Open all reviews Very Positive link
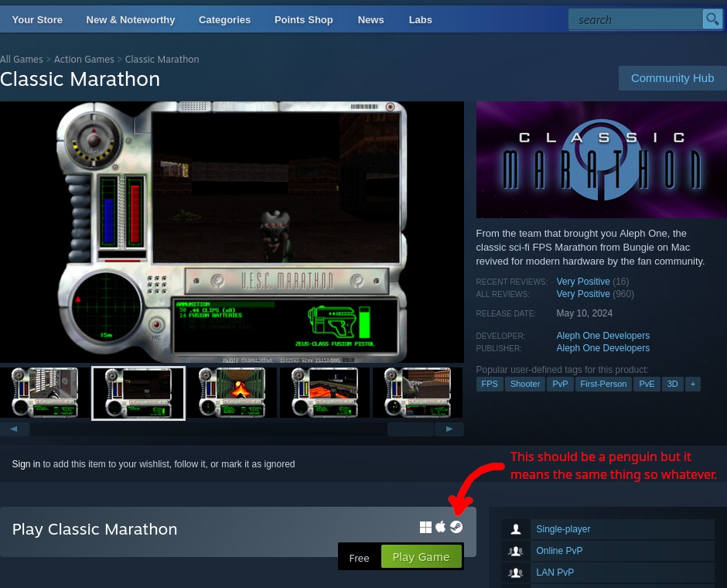This screenshot has width=727, height=588. (x=583, y=294)
